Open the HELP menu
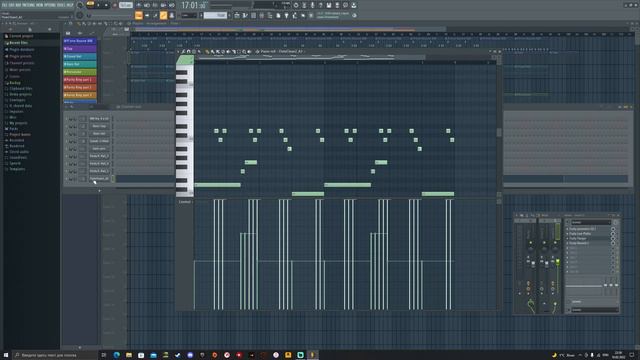The height and width of the screenshot is (360, 640). [x=70, y=5]
